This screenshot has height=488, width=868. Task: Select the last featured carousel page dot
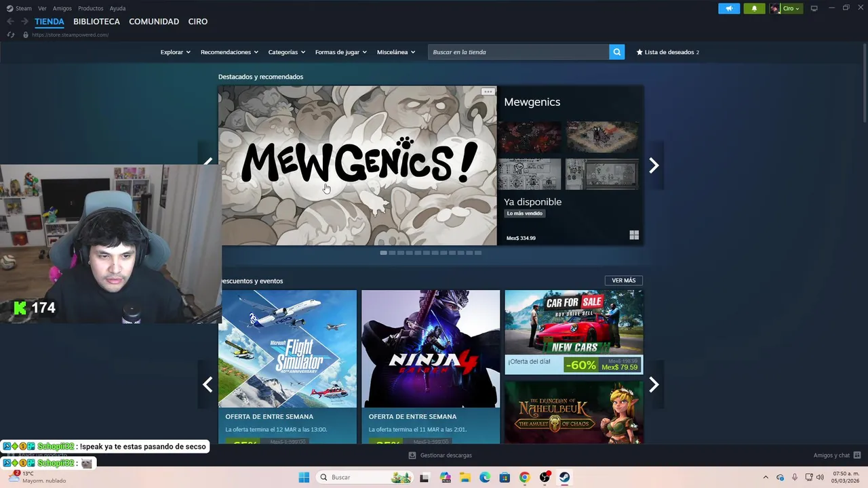tap(478, 253)
